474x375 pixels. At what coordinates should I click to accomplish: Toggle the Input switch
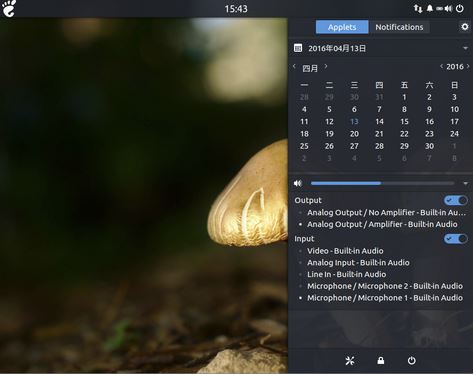tap(456, 239)
